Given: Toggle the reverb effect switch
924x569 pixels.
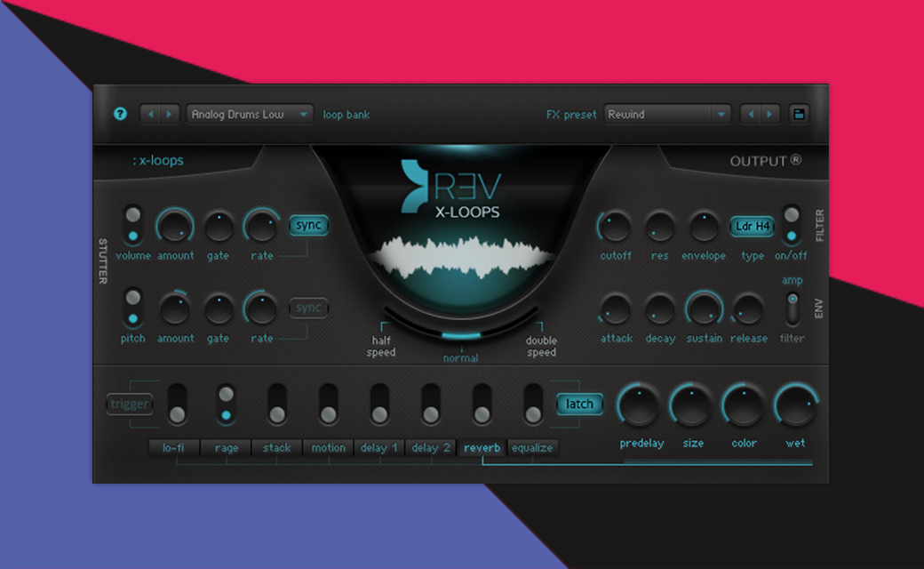Looking at the screenshot, I should coord(482,405).
